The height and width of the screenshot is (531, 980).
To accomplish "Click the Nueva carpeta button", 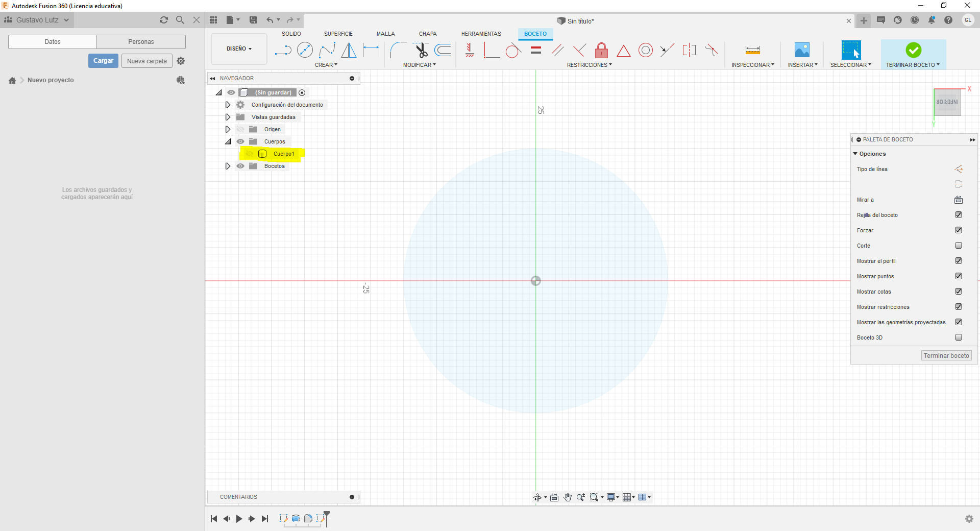I will [147, 61].
